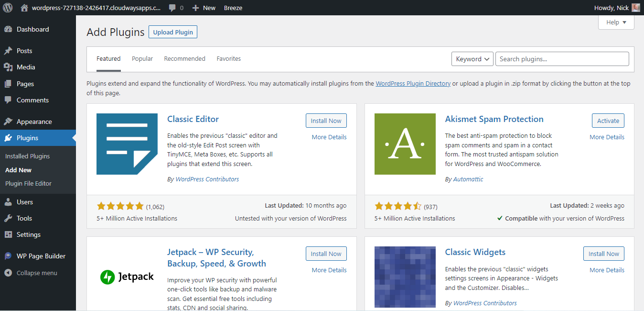Click the Search plugins input field

(x=562, y=58)
